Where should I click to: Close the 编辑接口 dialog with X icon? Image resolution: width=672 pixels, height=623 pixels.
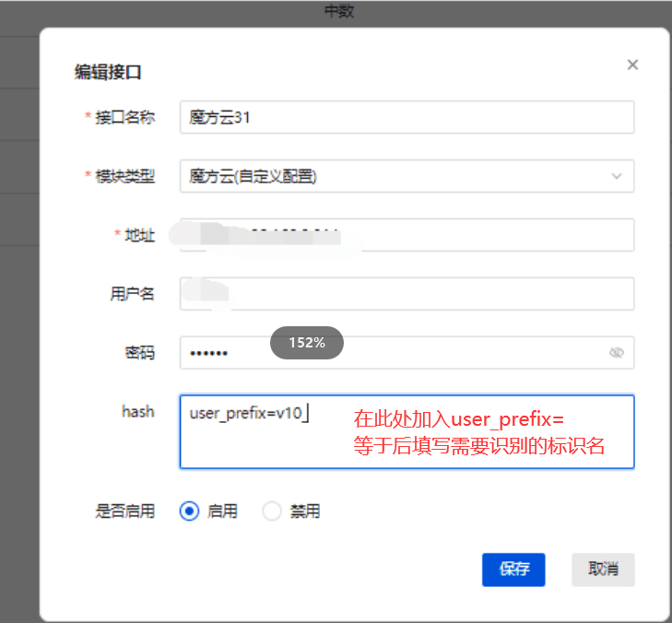632,65
